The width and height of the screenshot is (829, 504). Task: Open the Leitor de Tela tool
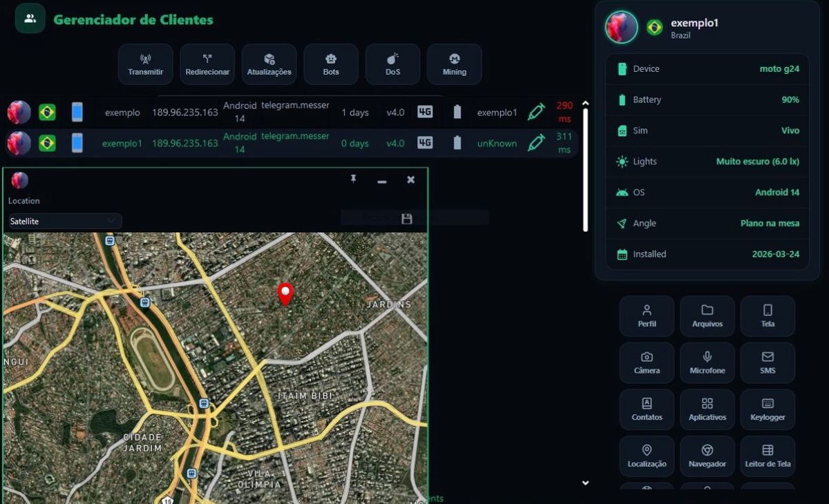[768, 456]
